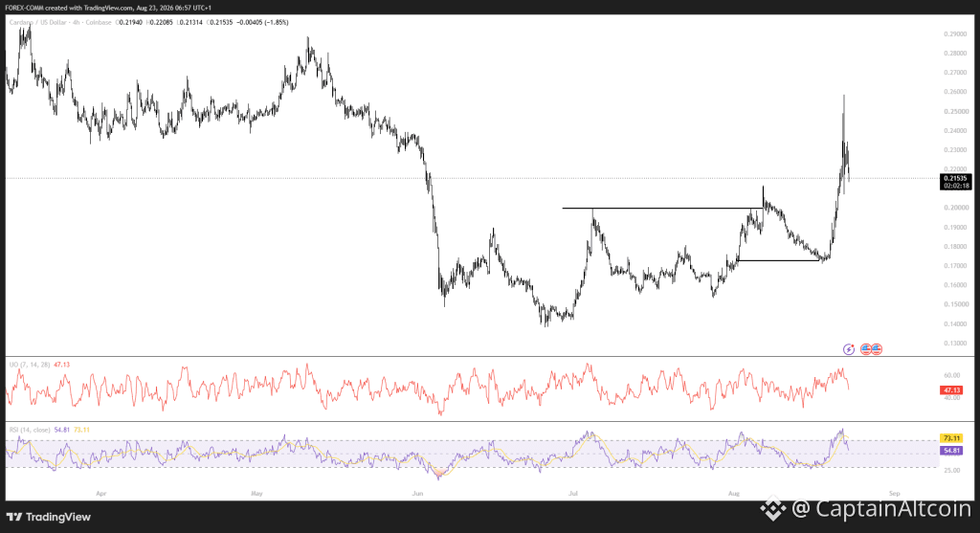This screenshot has width=980, height=533.
Task: Select the Cardano / US Dollar symbol title
Action: pos(37,23)
